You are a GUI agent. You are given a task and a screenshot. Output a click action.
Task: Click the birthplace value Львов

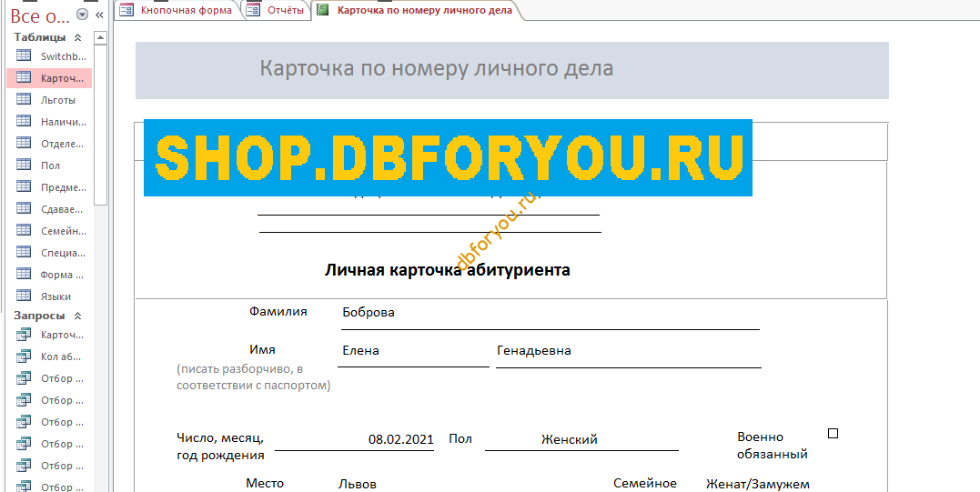358,485
